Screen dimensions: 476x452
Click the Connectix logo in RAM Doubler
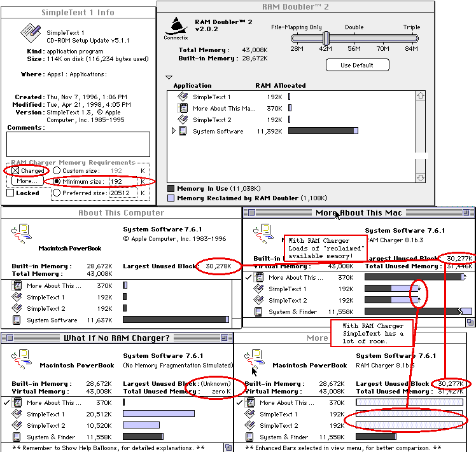(176, 29)
